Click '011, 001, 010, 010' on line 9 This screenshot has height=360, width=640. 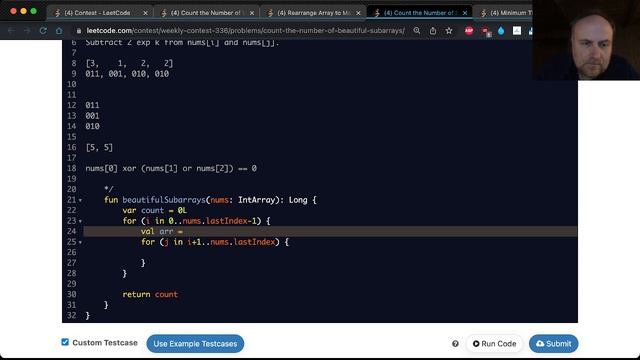pos(127,74)
